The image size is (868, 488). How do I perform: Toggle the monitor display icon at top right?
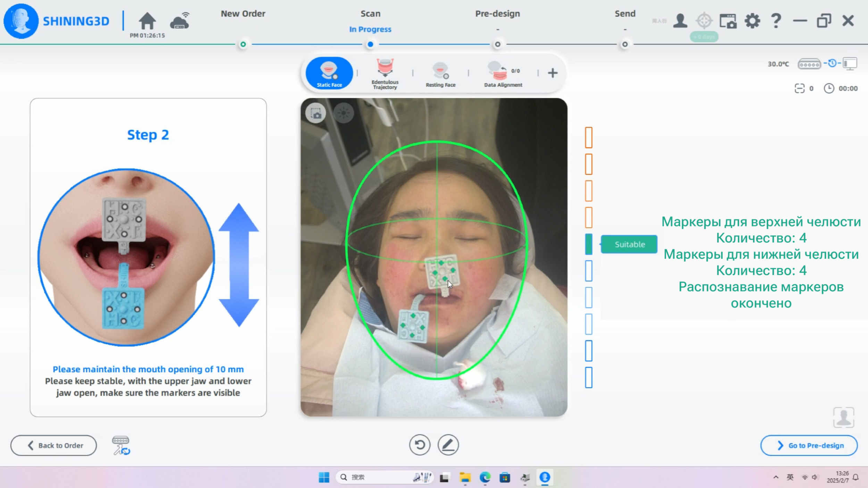coord(850,64)
